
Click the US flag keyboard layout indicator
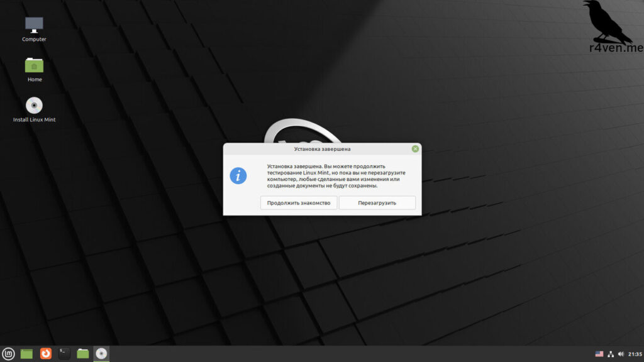599,354
